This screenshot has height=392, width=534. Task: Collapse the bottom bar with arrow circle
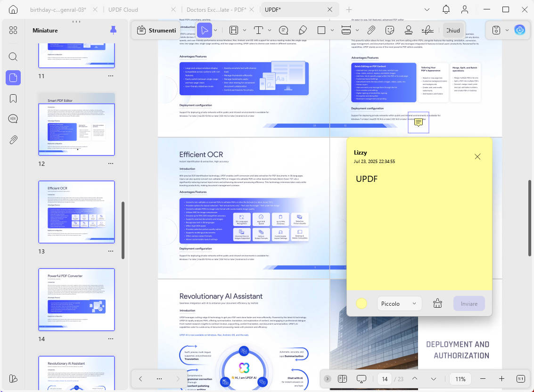[x=327, y=378]
